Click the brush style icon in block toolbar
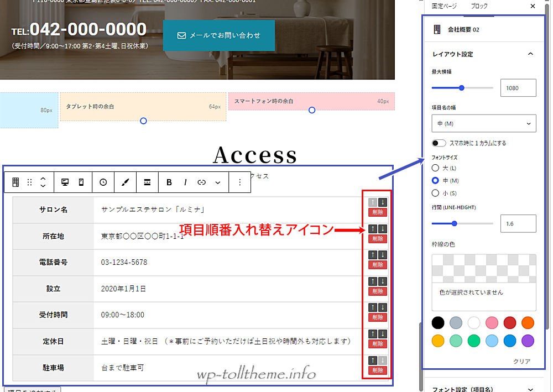Viewport: 553px width, 392px height. 125,182
